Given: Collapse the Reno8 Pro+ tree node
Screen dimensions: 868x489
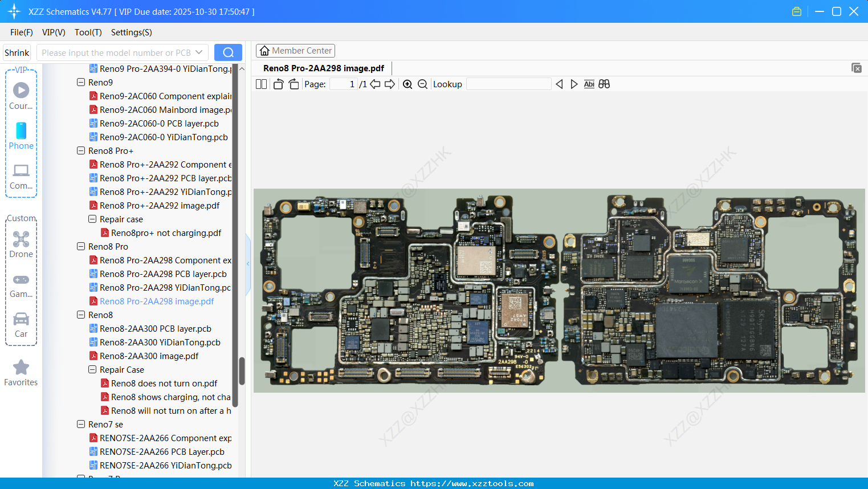Looking at the screenshot, I should 81,150.
